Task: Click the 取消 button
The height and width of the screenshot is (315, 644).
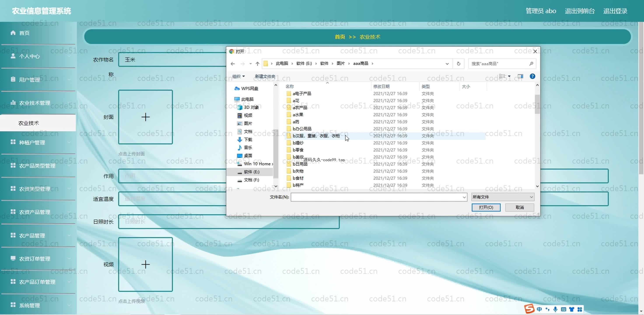Action: pyautogui.click(x=520, y=207)
